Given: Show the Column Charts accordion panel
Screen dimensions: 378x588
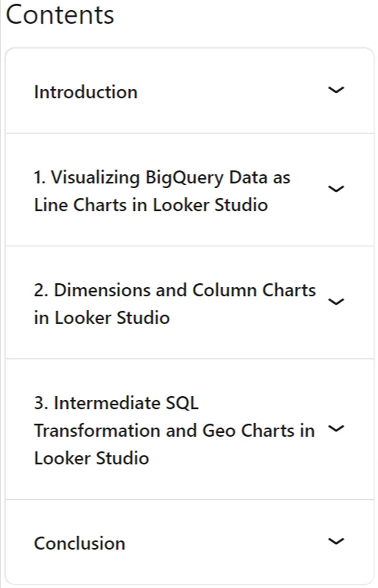Looking at the screenshot, I should pyautogui.click(x=189, y=303).
